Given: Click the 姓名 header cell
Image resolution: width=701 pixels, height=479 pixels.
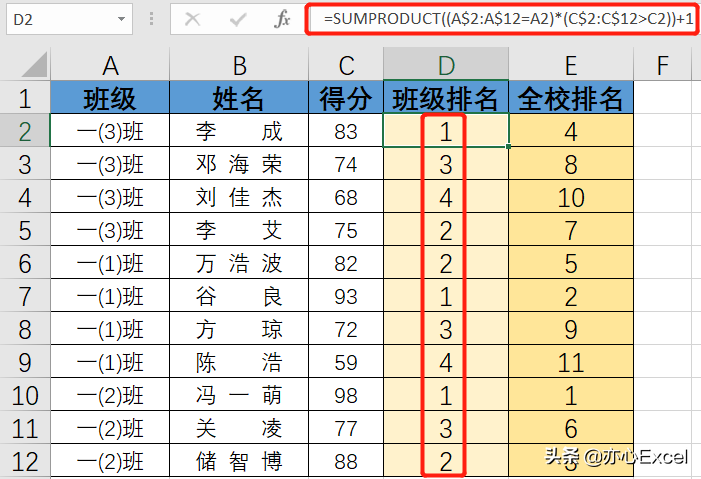Looking at the screenshot, I should (x=239, y=97).
